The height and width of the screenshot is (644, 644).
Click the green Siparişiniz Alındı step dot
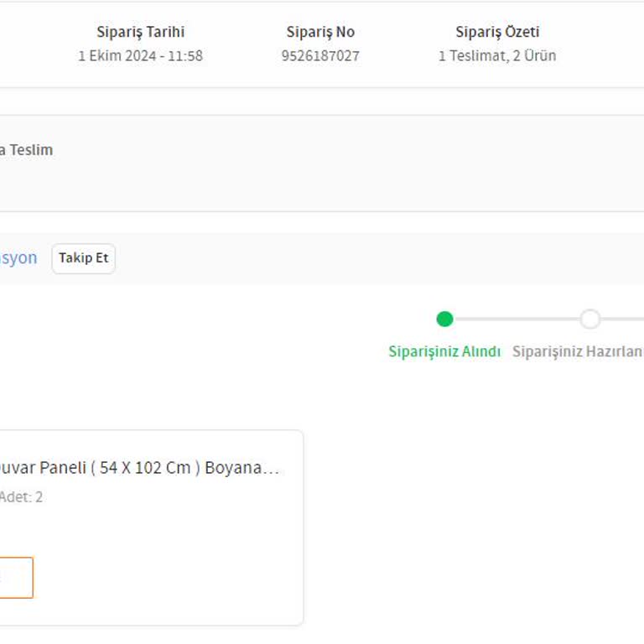pos(445,319)
